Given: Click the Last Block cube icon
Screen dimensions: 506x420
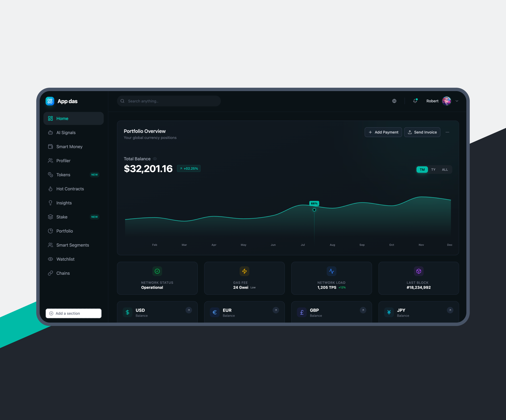Looking at the screenshot, I should tap(419, 271).
